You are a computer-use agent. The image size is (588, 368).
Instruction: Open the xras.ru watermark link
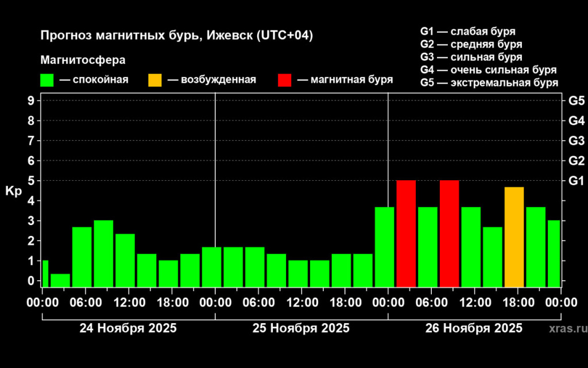(567, 329)
